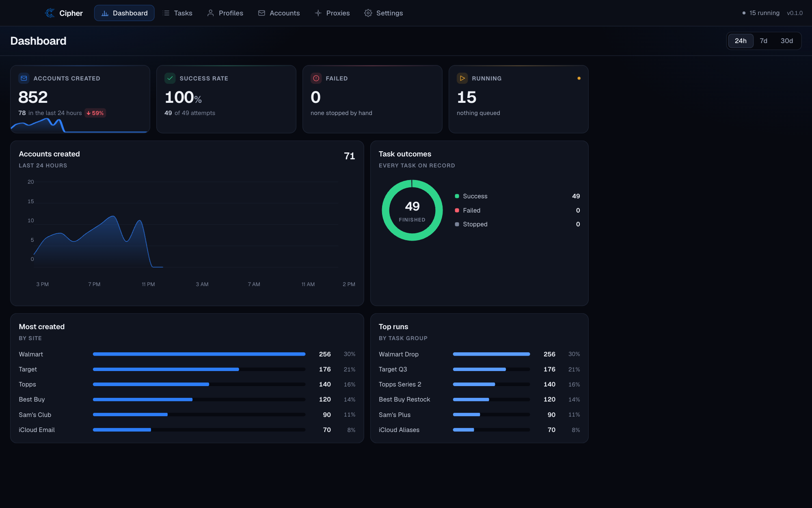Select the 24h time range
The height and width of the screenshot is (508, 812).
pos(741,41)
